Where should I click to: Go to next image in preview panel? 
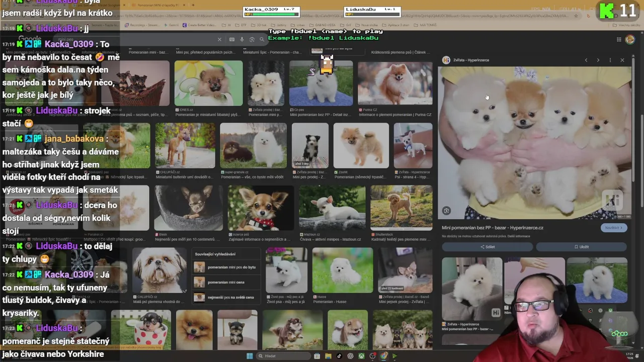click(x=598, y=60)
